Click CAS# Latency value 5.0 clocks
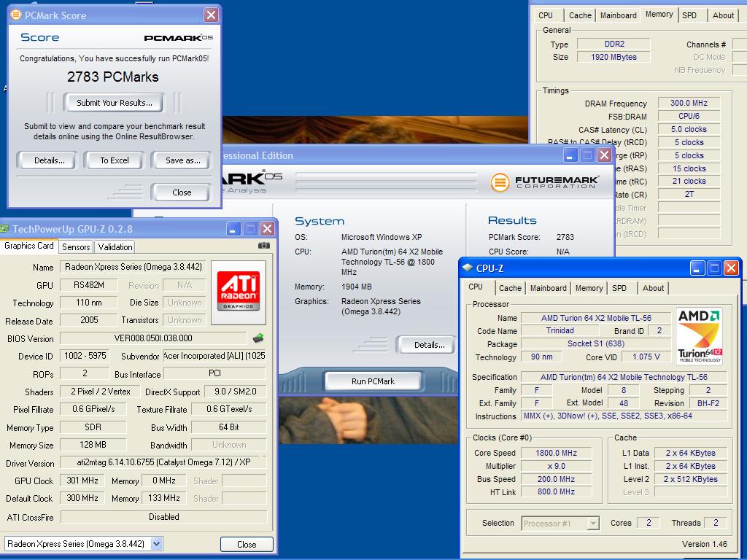This screenshot has height=560, width=747. (x=689, y=130)
